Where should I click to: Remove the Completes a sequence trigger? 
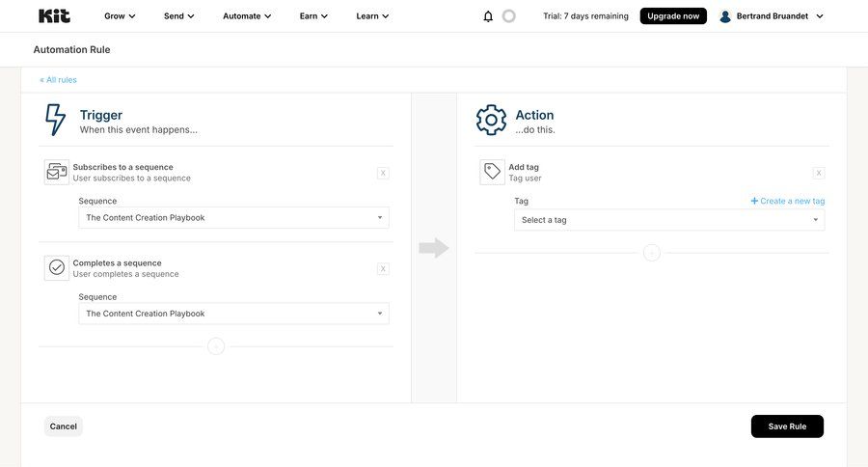(383, 268)
